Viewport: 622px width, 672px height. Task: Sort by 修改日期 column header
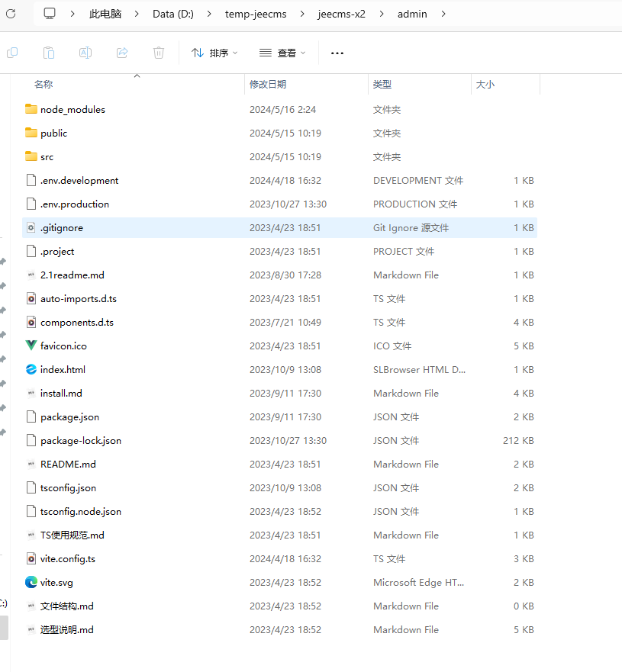coord(268,85)
